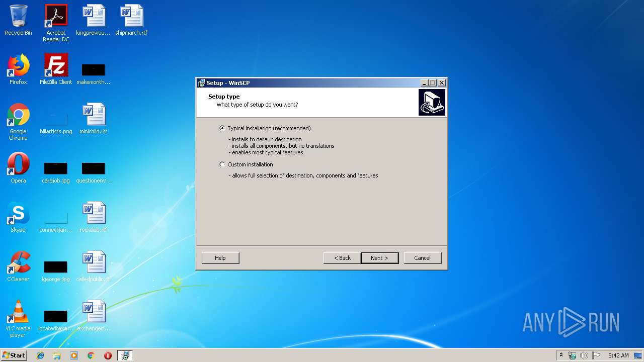Launch VLC media player shortcut
The image size is (644, 362).
coord(18,319)
